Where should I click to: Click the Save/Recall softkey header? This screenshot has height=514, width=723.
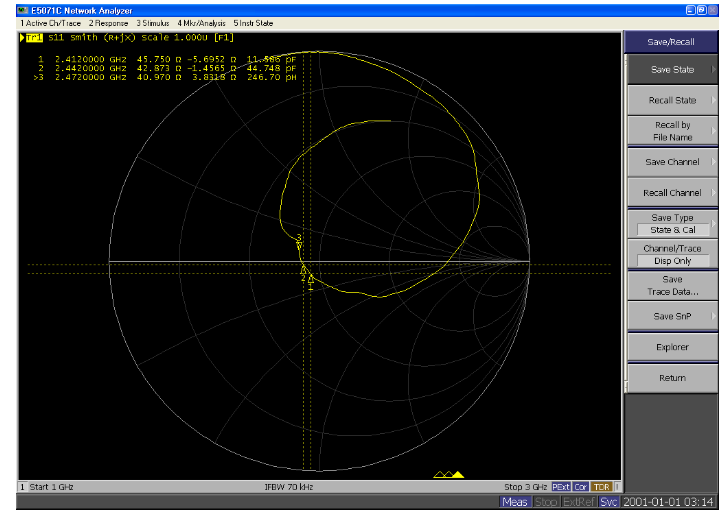coord(670,42)
